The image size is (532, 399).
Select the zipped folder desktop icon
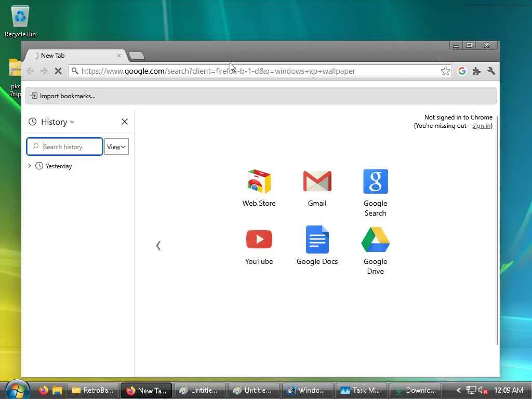15,78
